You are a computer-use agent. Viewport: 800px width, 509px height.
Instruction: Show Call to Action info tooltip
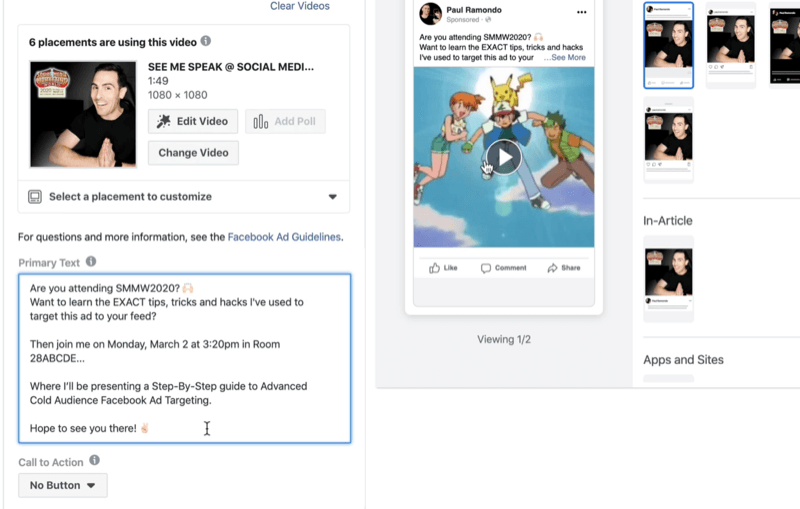point(94,460)
